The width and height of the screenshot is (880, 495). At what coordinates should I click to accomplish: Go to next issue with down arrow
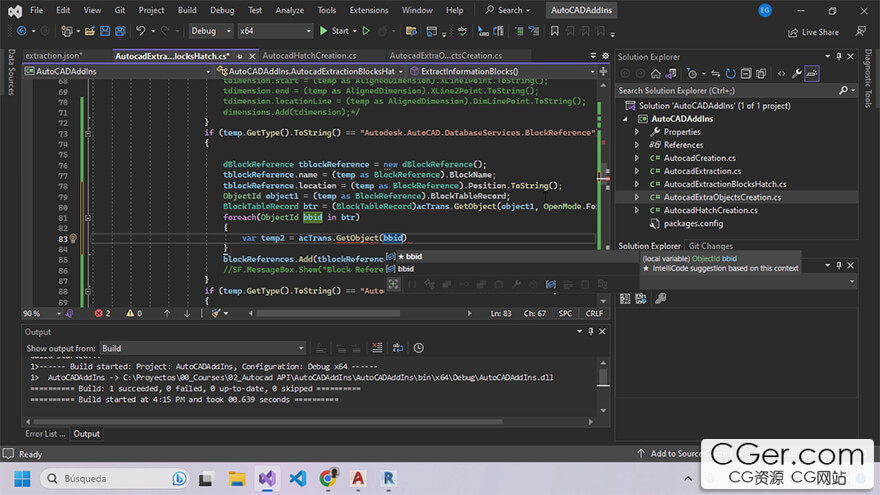tap(187, 314)
